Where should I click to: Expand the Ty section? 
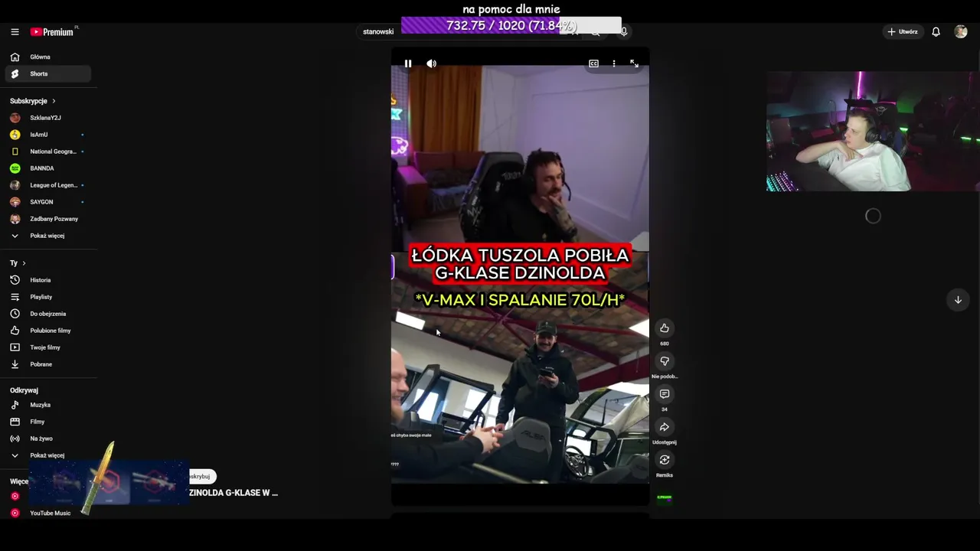(x=18, y=262)
